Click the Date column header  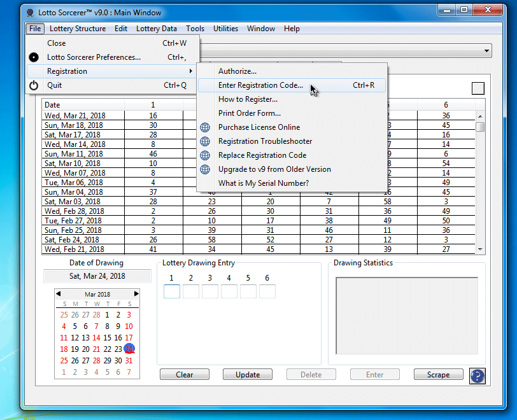coord(83,105)
